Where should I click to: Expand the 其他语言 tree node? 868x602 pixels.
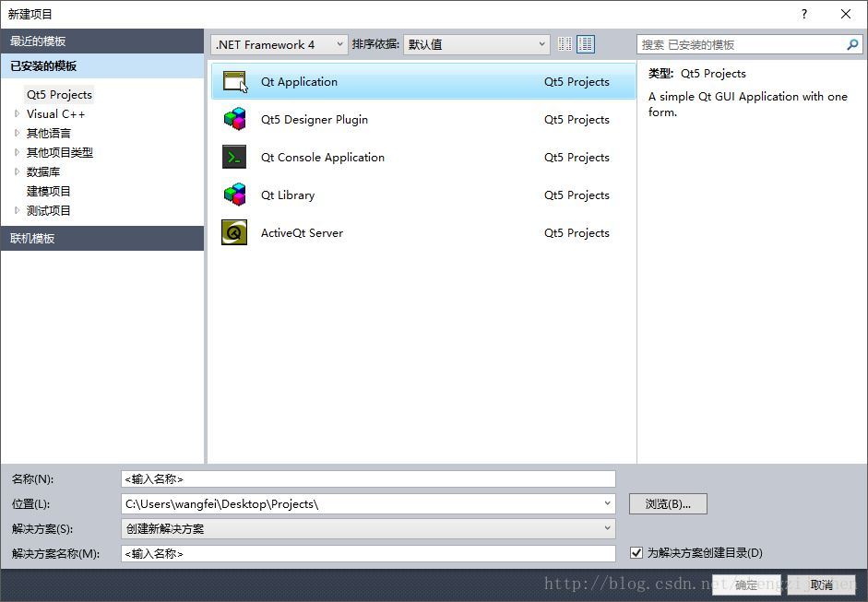click(17, 133)
